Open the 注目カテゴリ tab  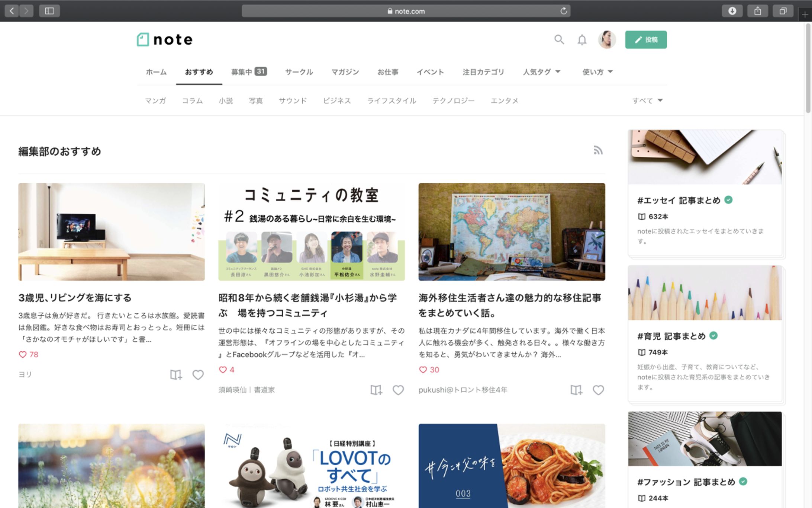[x=483, y=72]
